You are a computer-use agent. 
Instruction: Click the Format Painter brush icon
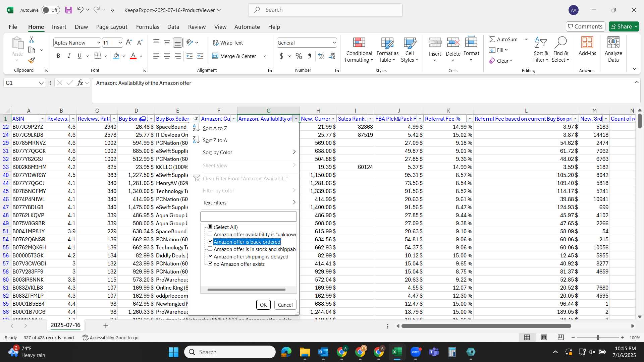click(x=32, y=60)
